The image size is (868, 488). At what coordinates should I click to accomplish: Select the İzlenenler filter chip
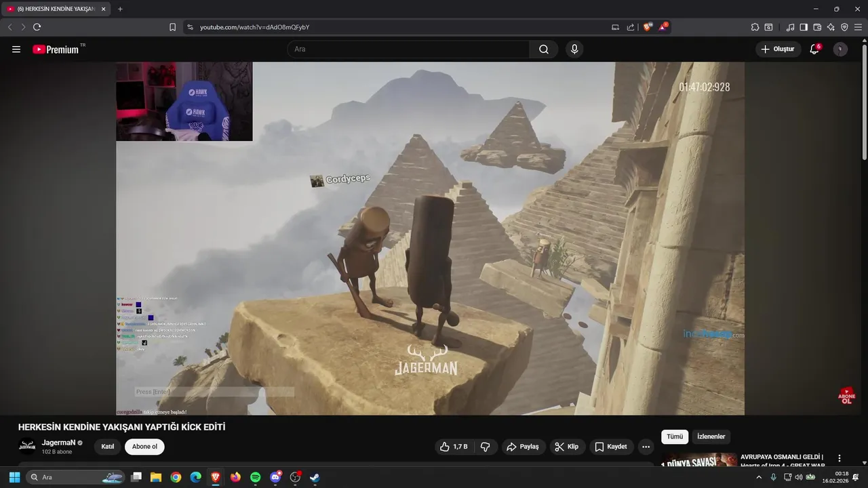tap(711, 436)
